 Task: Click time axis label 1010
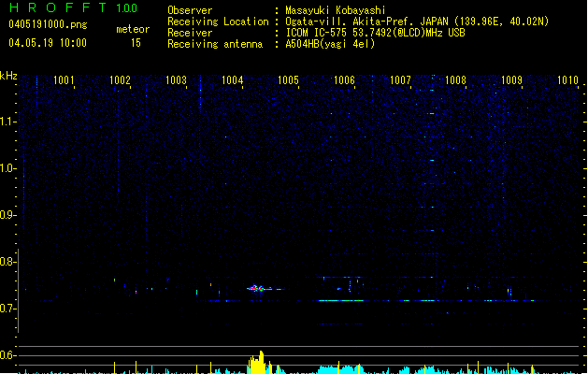(x=567, y=80)
